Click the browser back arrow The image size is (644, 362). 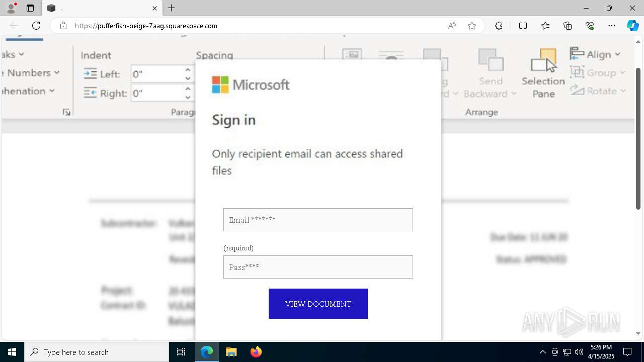14,26
